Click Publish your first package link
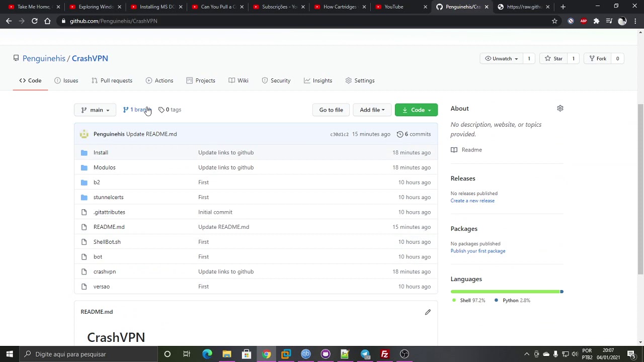 click(x=478, y=251)
